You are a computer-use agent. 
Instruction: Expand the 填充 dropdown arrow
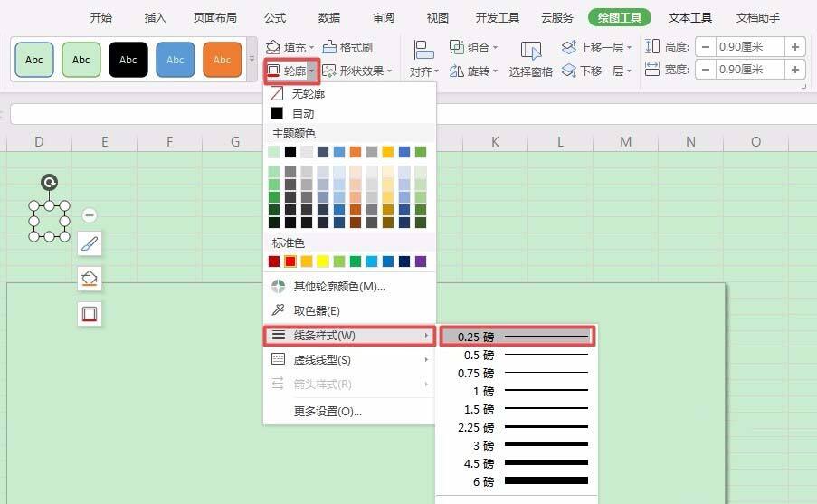(311, 48)
